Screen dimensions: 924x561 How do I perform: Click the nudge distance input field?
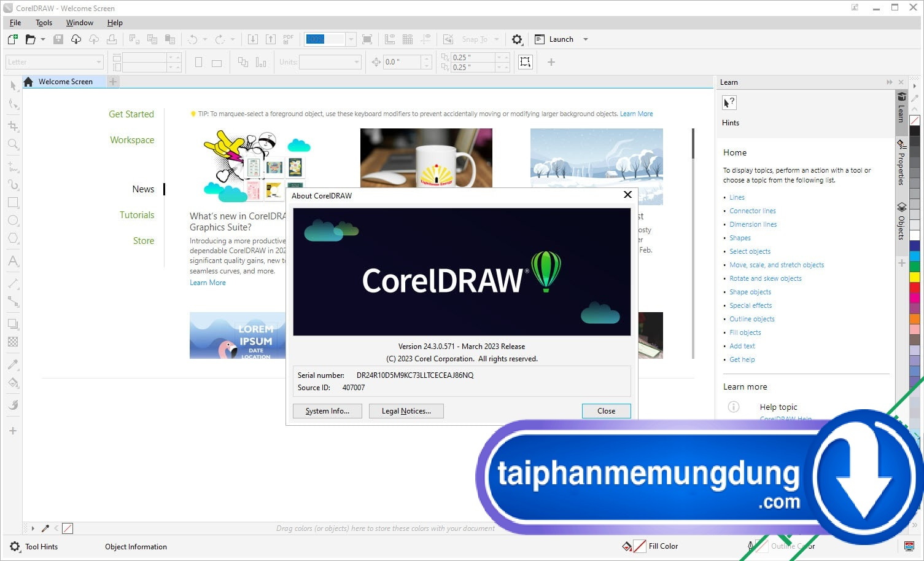click(x=401, y=62)
